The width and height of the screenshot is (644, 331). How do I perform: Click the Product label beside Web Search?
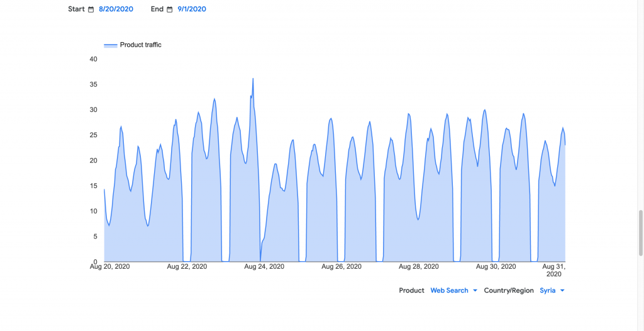point(411,290)
